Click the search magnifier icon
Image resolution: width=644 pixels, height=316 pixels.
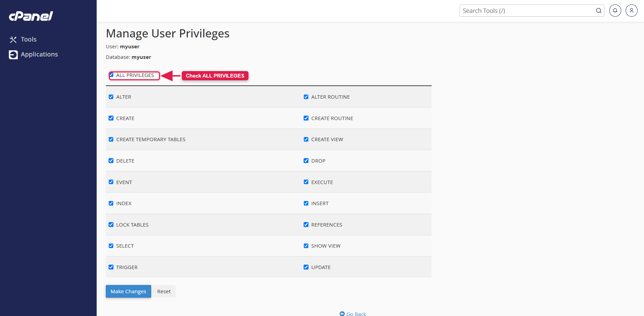tap(598, 11)
